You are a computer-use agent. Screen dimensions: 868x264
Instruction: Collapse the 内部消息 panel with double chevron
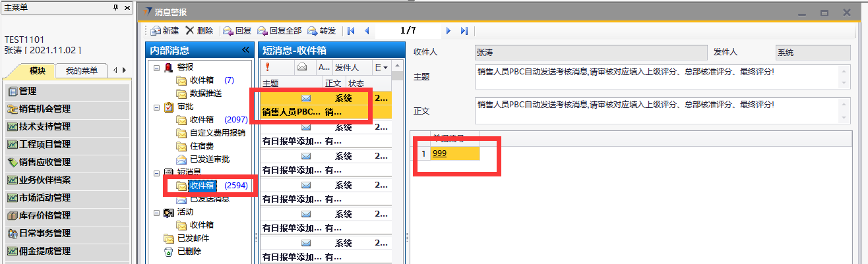click(245, 50)
